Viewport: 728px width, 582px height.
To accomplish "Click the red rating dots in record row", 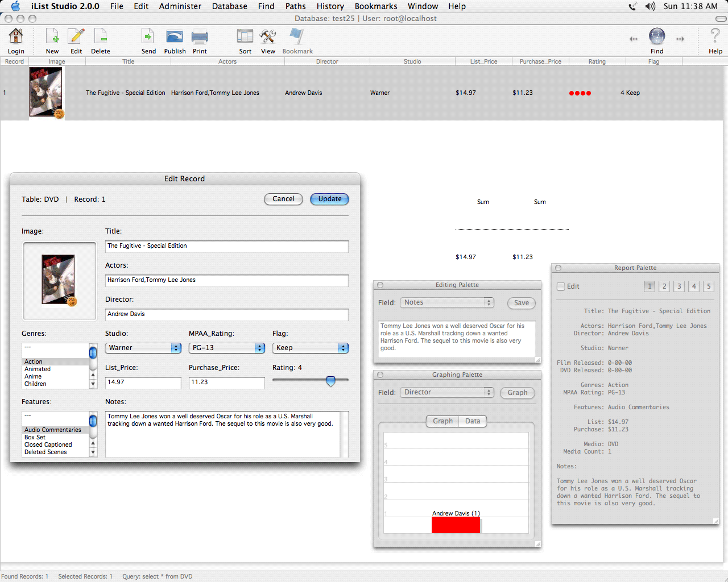I will tap(580, 93).
